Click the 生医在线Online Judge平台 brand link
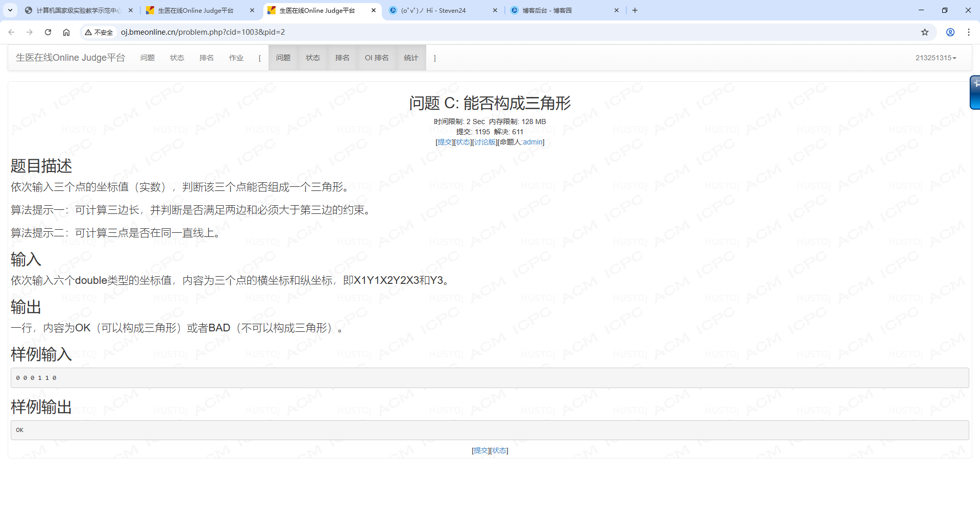980x531 pixels. (70, 58)
